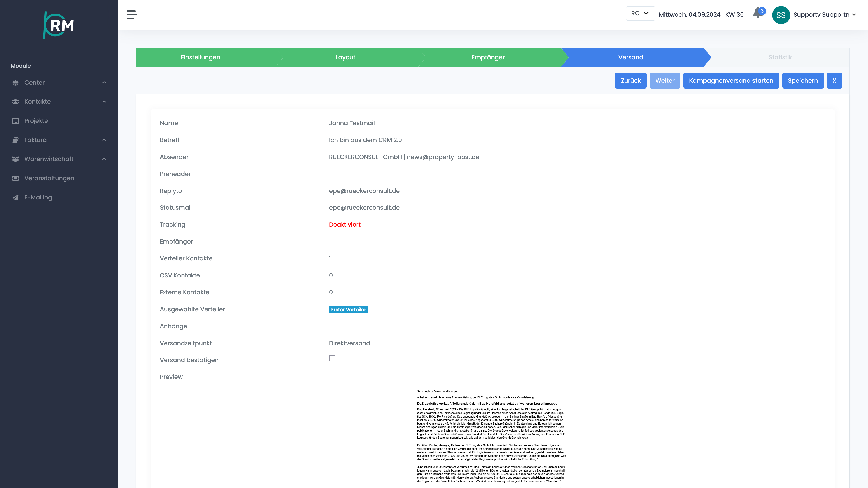Click the Zurück button
Viewport: 868px width, 488px height.
pyautogui.click(x=631, y=80)
